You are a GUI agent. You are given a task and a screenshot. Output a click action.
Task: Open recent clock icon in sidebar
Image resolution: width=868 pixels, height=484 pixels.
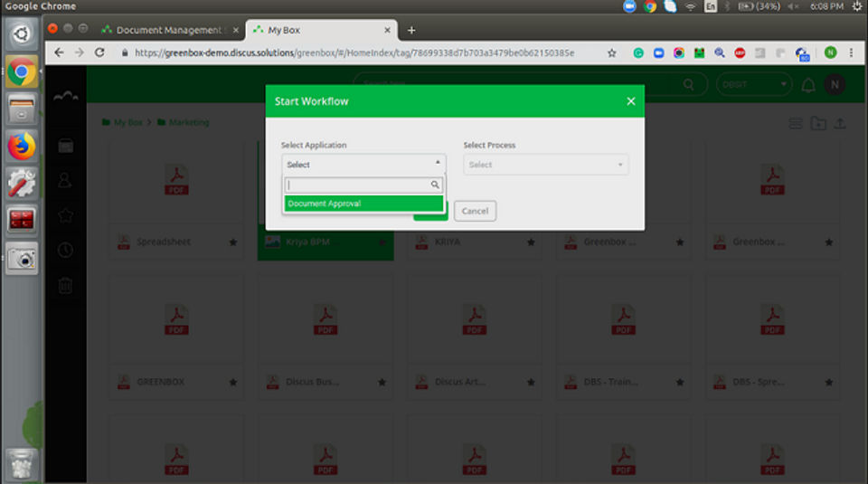click(x=65, y=250)
